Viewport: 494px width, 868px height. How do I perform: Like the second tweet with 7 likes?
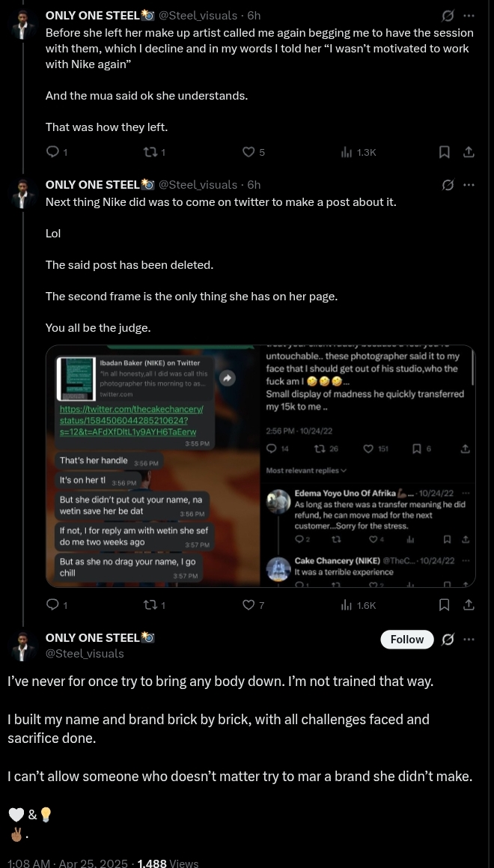point(249,605)
